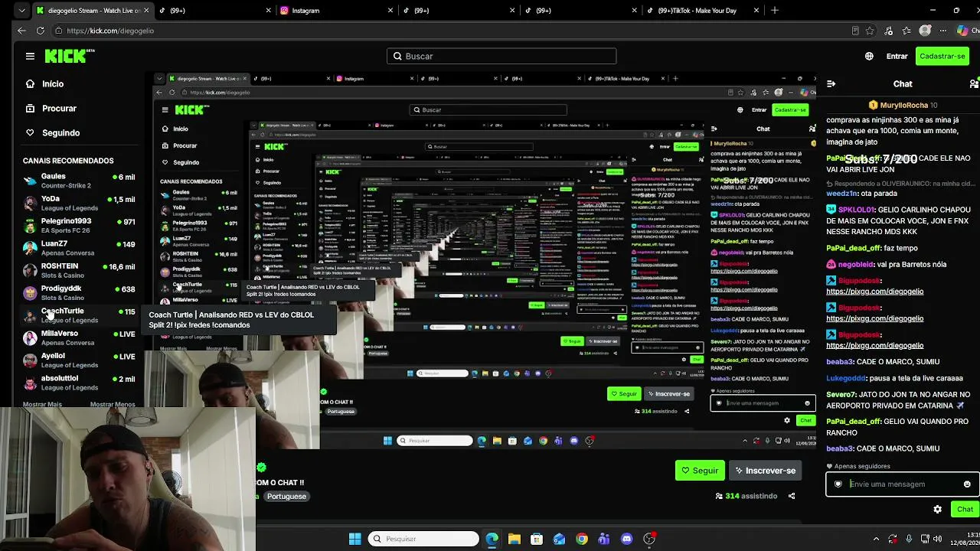Image resolution: width=980 pixels, height=551 pixels.
Task: Share the stream using the share icon
Action: [792, 496]
